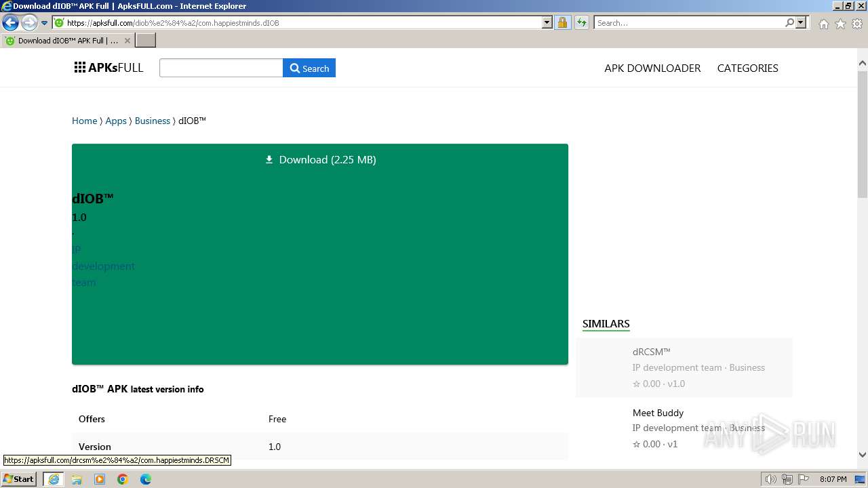Click the security lock icon
The image size is (868, 488).
(x=562, y=23)
